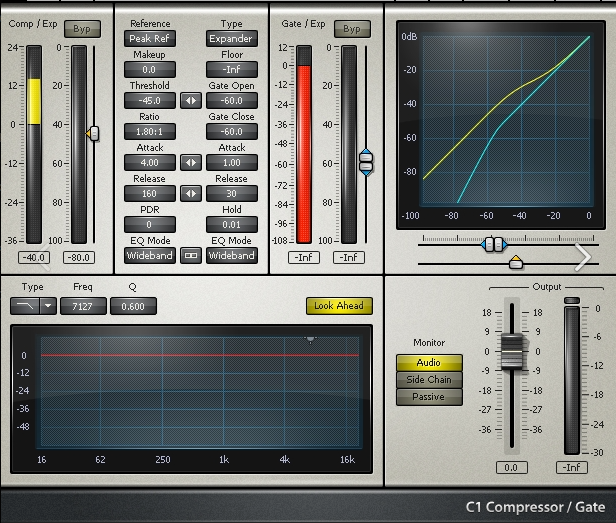The width and height of the screenshot is (616, 523).
Task: Click the Threshold / Gate Open link arrows icon
Action: point(191,101)
